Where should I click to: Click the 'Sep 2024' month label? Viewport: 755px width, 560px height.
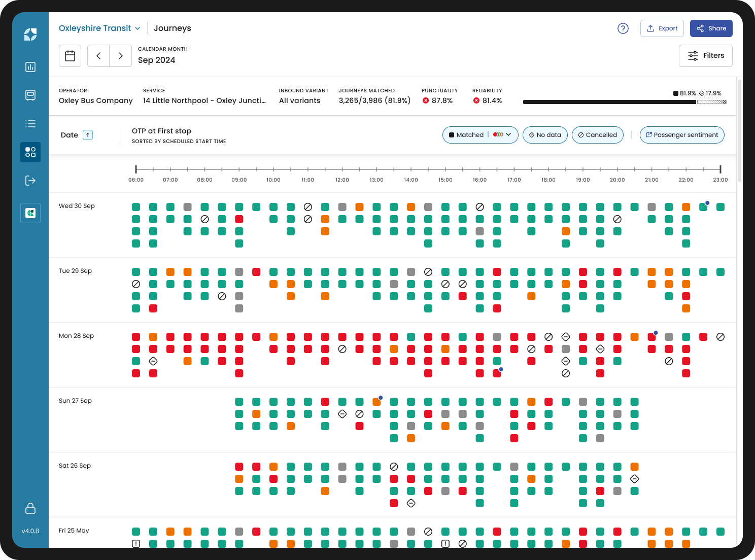157,60
